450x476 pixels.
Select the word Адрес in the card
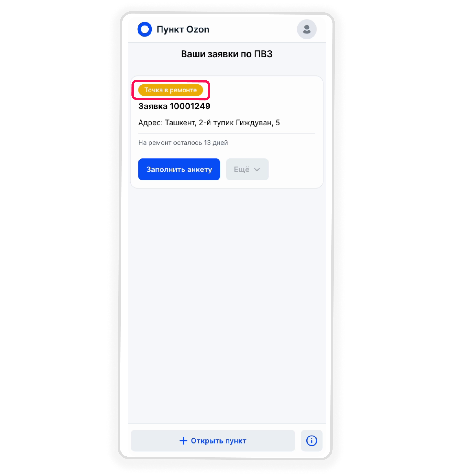tap(150, 123)
